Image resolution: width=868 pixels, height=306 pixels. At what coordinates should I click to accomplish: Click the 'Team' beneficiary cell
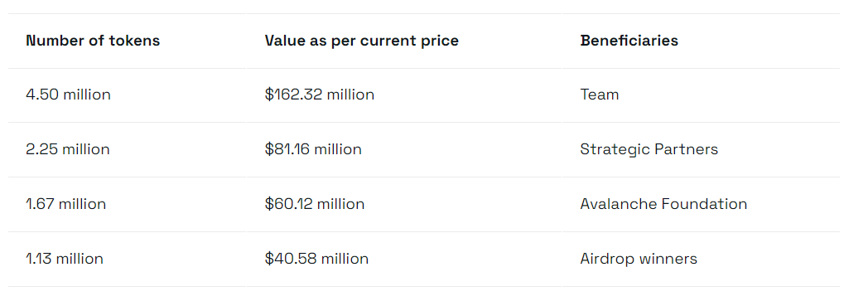[x=600, y=95]
